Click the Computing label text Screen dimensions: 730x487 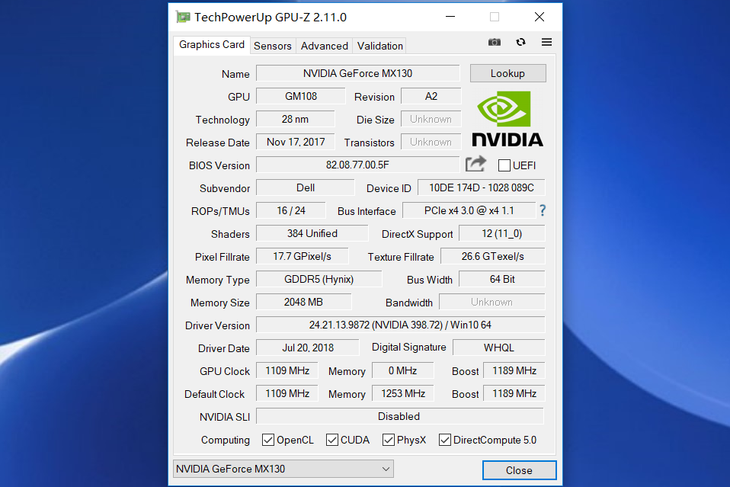pyautogui.click(x=225, y=440)
